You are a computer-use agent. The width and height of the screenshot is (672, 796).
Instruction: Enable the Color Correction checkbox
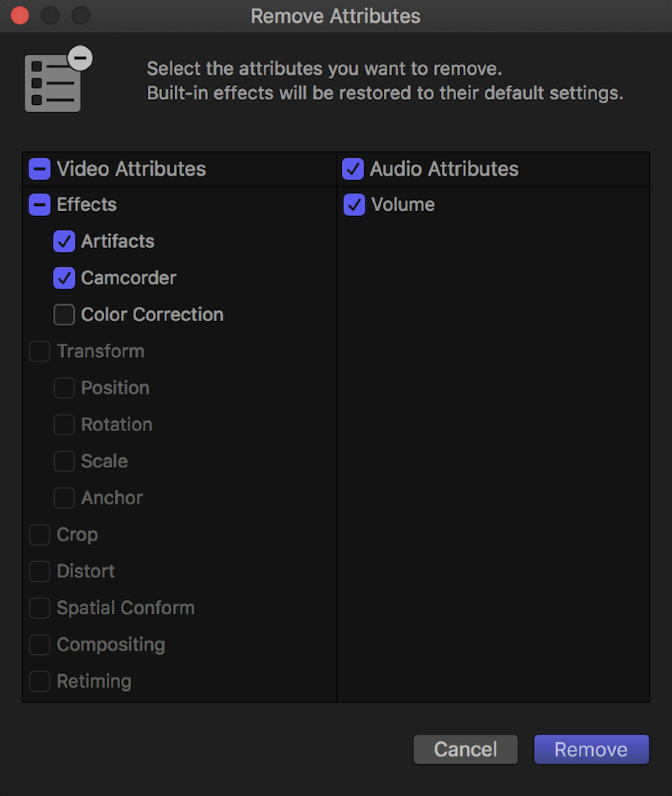click(64, 314)
